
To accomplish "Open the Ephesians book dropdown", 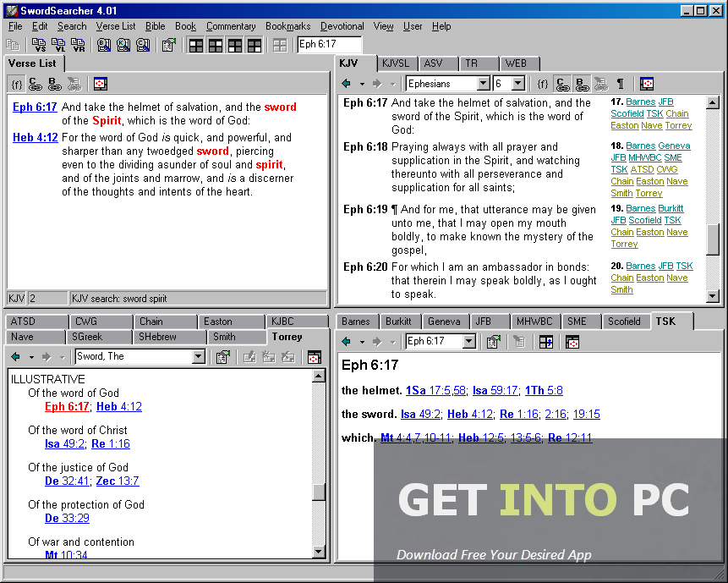I will (484, 84).
